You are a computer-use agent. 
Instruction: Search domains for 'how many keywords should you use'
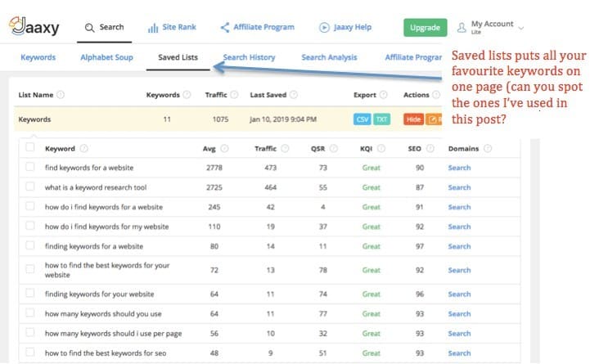(x=459, y=313)
